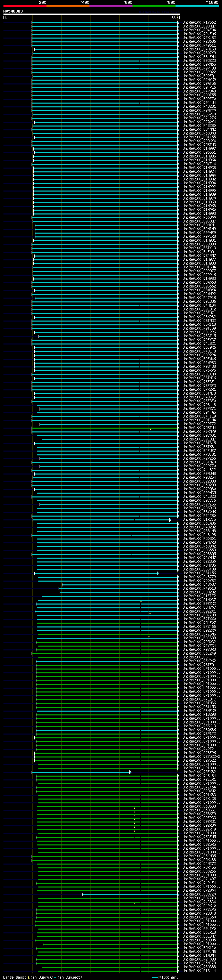Select the UniRef100_B5LAW6 entry
The image size is (222, 980).
point(199,524)
